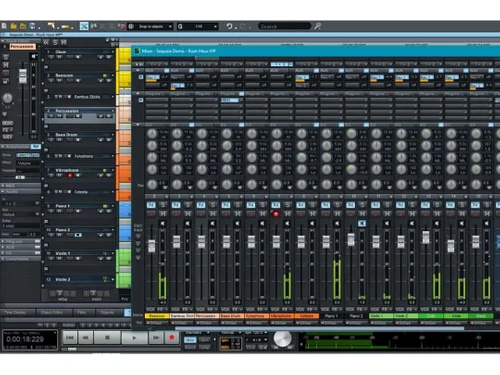This screenshot has height=375, width=500.
Task: Click the yellow range tool icon in toolbar
Action: point(65,26)
